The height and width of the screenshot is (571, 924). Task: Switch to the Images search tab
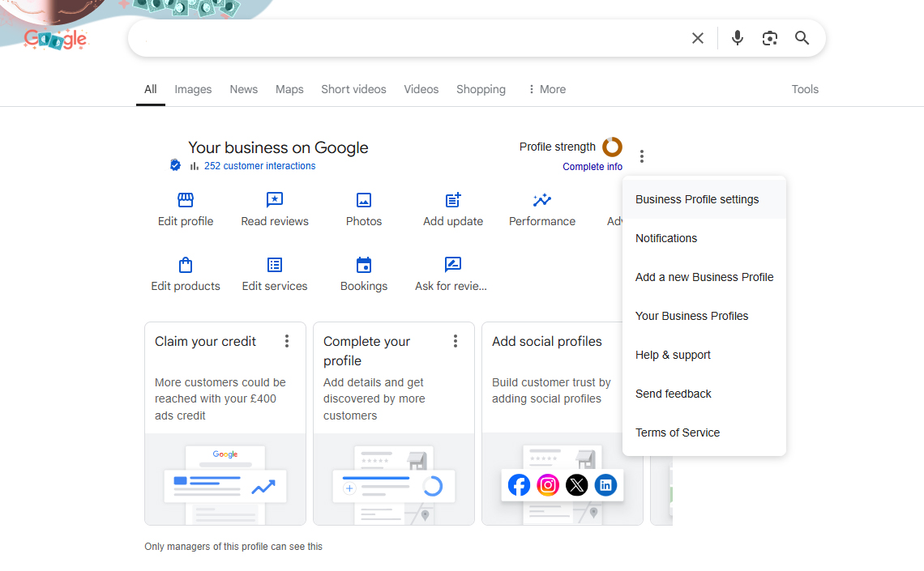(193, 89)
